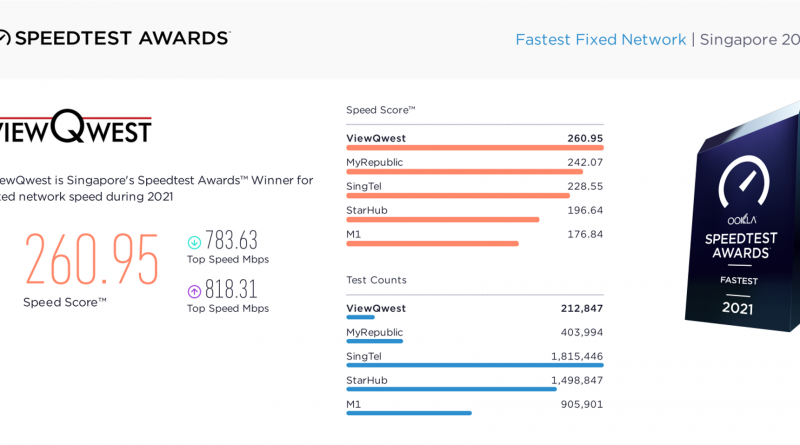Click the Top Speed Mbps label under 818.31
The width and height of the screenshot is (800, 445).
point(228,308)
